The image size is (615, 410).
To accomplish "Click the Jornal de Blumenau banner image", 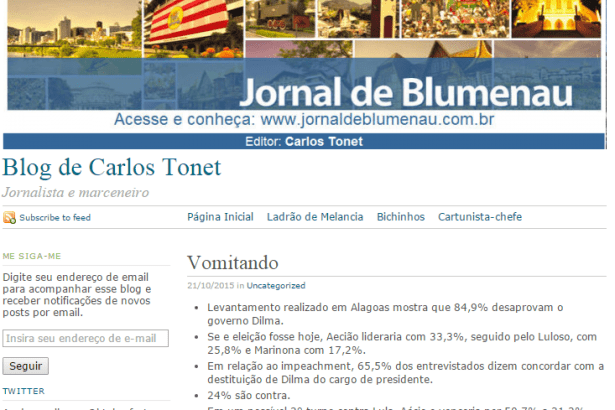I will [x=304, y=55].
